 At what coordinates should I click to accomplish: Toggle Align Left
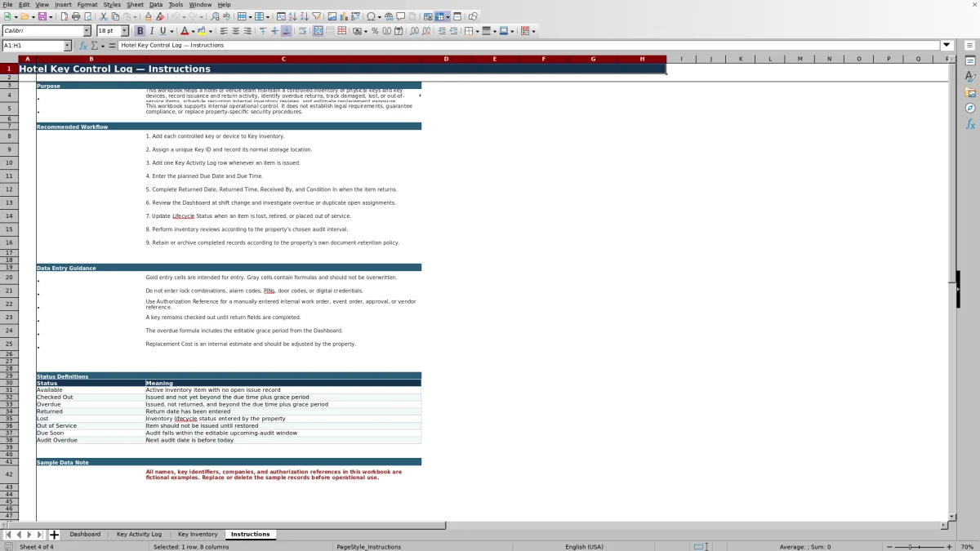[224, 31]
